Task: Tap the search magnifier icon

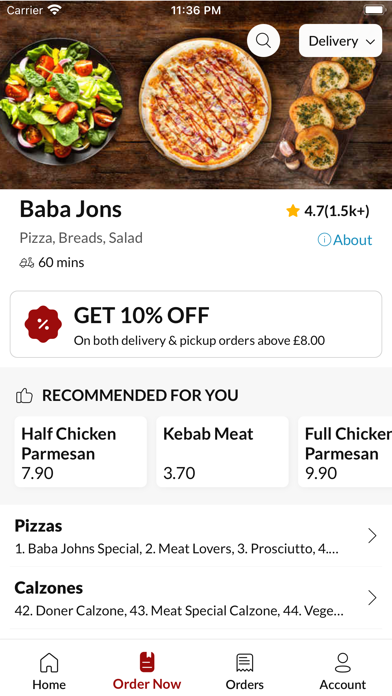Action: pos(263,40)
